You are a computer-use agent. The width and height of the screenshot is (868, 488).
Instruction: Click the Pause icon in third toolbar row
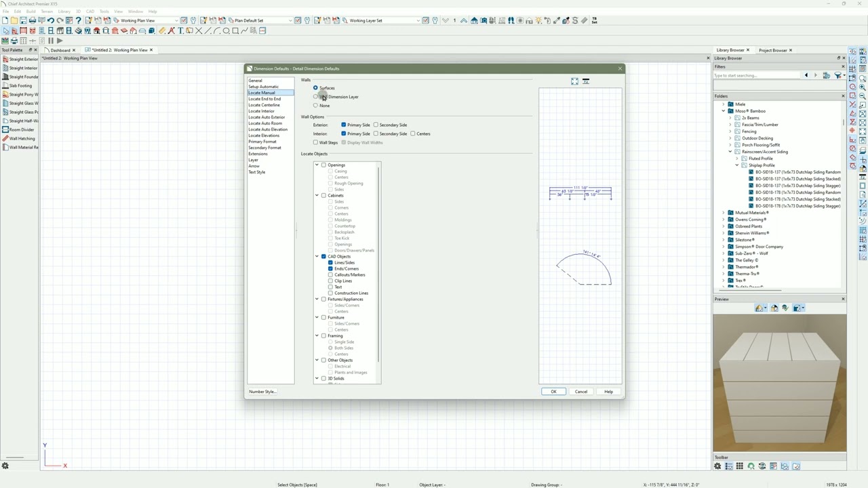coord(51,41)
